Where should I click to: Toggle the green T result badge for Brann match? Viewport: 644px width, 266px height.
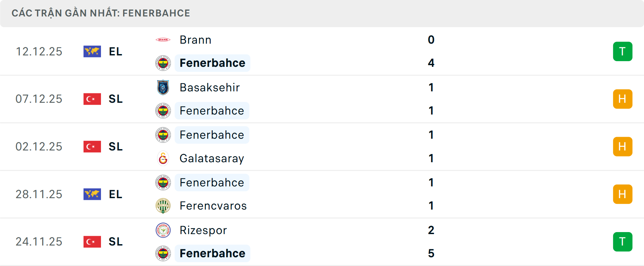[623, 51]
